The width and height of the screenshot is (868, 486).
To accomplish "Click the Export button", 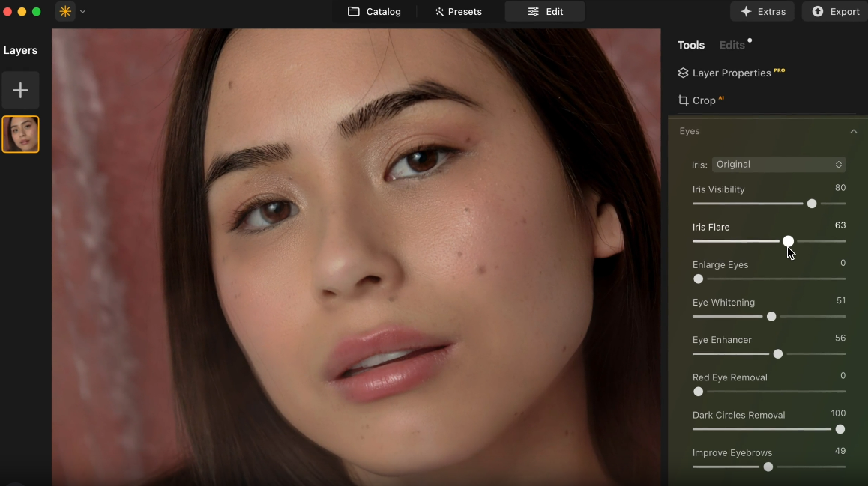I will click(x=835, y=12).
